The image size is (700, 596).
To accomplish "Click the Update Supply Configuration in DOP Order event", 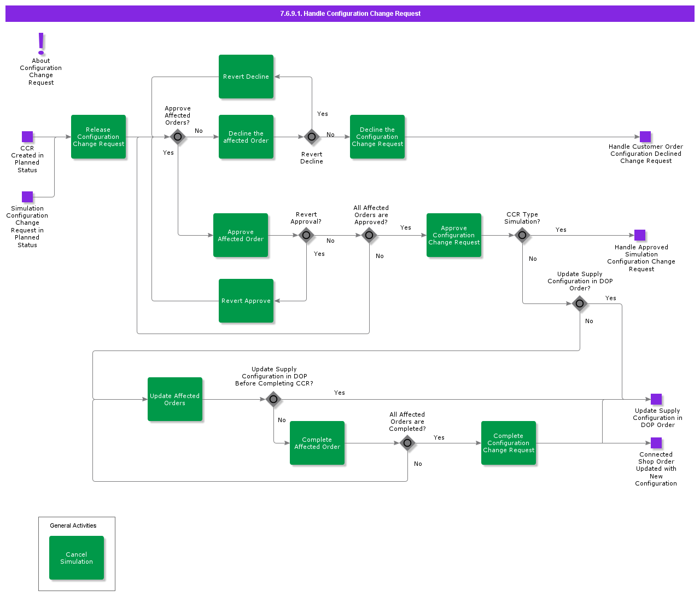I will [x=656, y=399].
